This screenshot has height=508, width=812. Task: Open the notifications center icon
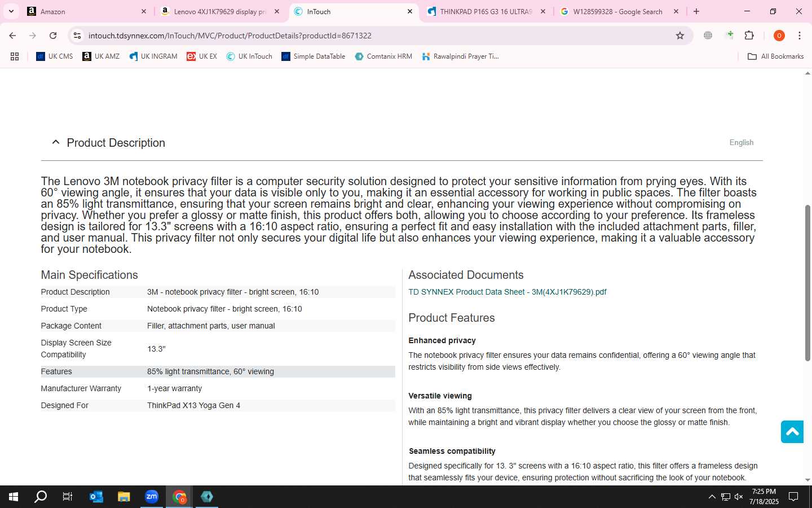pyautogui.click(x=793, y=497)
